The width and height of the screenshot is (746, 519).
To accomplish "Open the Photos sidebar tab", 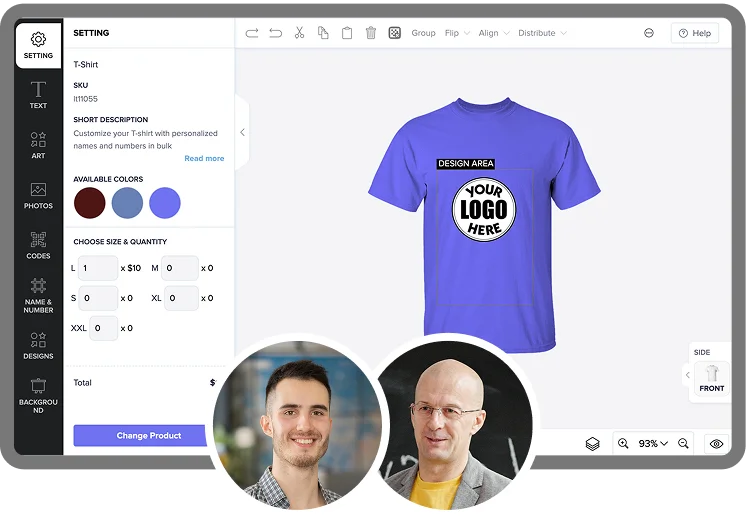I will (x=39, y=196).
